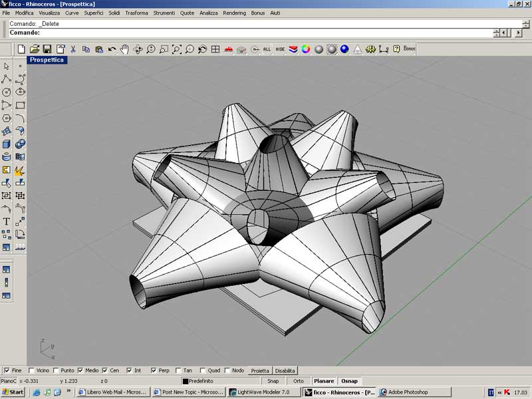Click the Cut scissors icon
Image resolution: width=532 pixels, height=399 pixels.
[x=73, y=49]
